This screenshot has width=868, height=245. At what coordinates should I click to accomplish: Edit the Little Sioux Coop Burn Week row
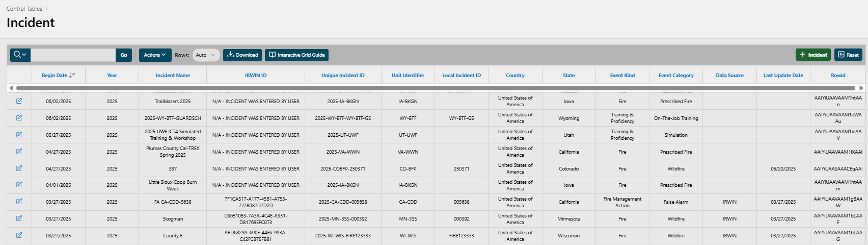click(19, 185)
